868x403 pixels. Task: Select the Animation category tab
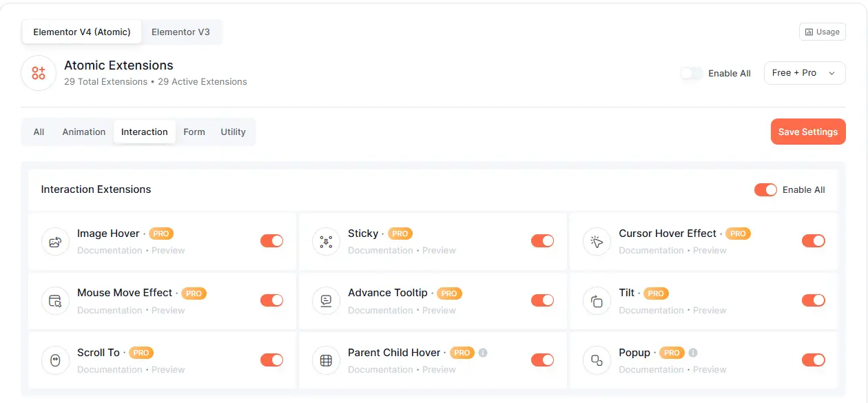[84, 132]
